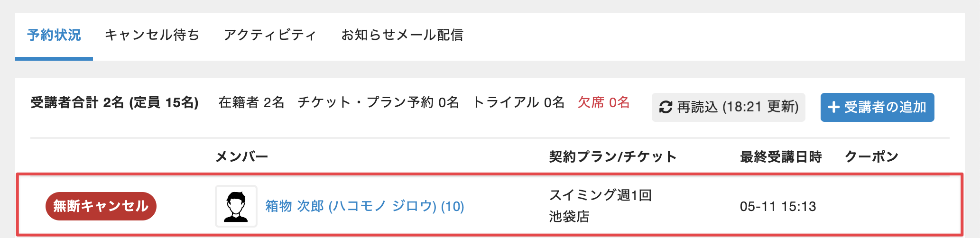The width and height of the screenshot is (980, 238).
Task: Click the plus icon in 受講者の追加
Action: 834,107
